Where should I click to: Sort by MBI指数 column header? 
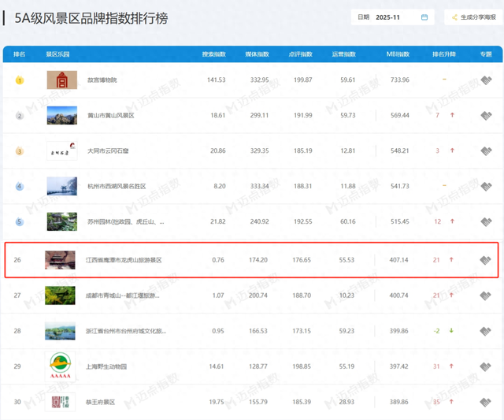click(x=398, y=54)
